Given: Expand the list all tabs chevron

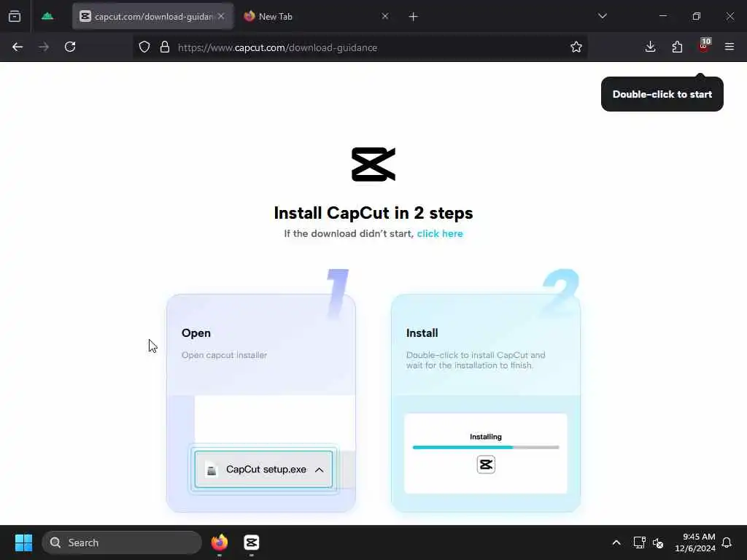Looking at the screenshot, I should tap(603, 16).
